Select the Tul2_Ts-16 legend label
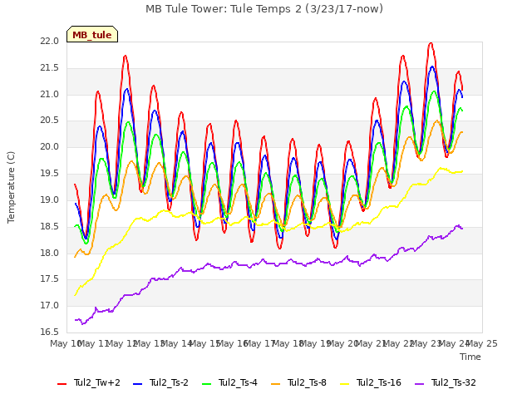The image size is (532, 399). pos(379,382)
